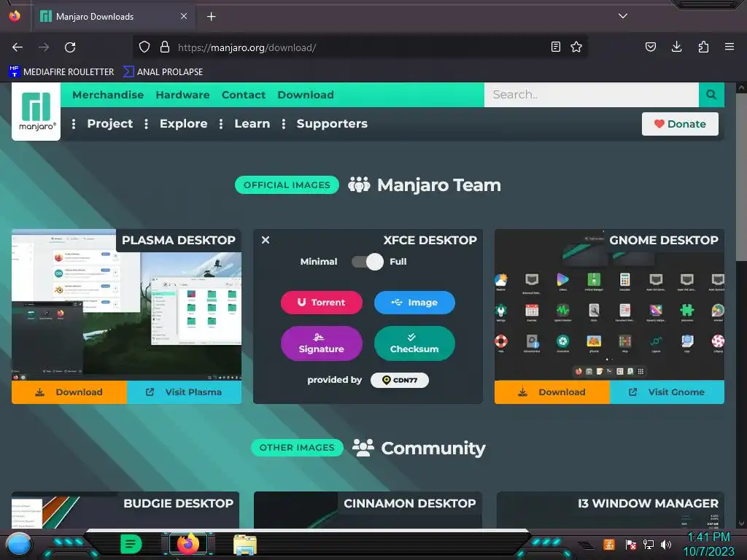Viewport: 747px width, 560px height.
Task: Expand the Explore menu dots
Action: [146, 124]
